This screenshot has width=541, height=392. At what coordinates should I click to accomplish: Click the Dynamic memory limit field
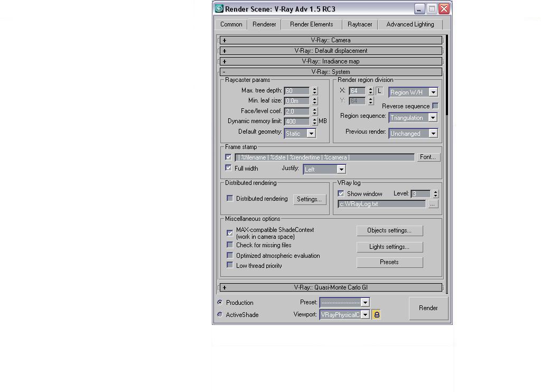(x=297, y=122)
